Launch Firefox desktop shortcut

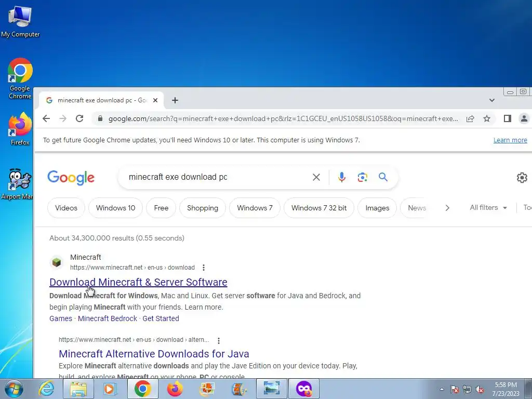(x=20, y=129)
